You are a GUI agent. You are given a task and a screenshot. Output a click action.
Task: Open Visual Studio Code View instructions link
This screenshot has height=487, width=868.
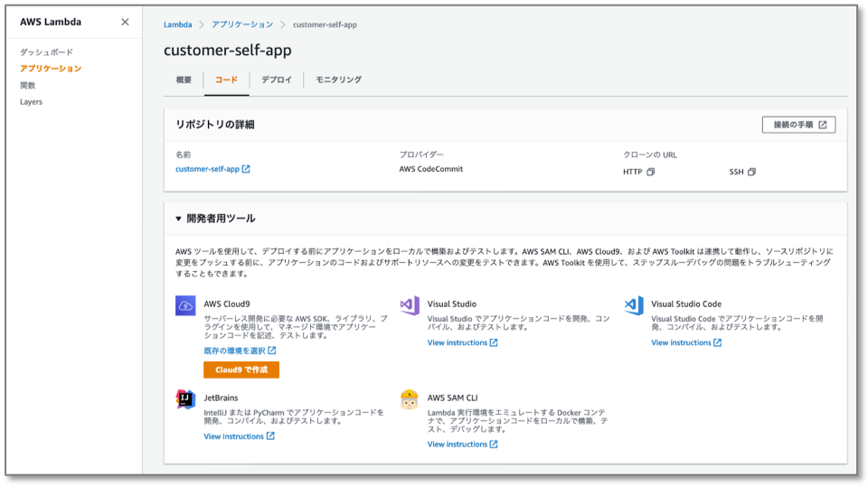click(x=686, y=343)
